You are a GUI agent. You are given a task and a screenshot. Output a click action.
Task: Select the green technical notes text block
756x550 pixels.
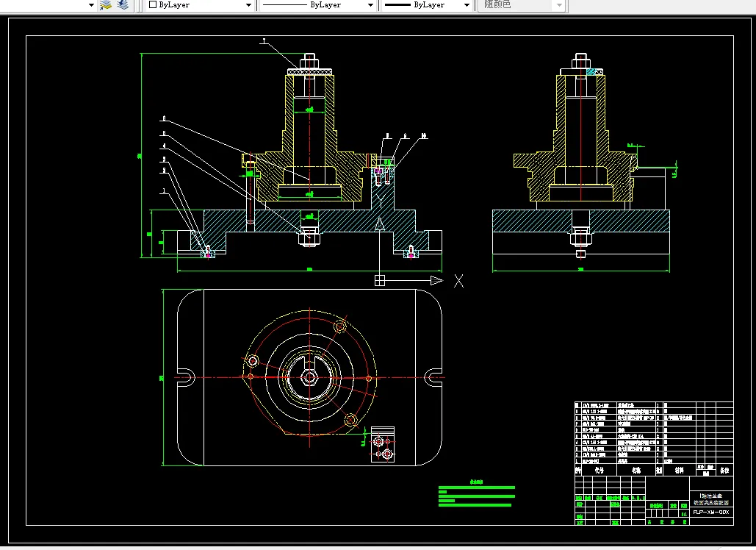[x=475, y=496]
